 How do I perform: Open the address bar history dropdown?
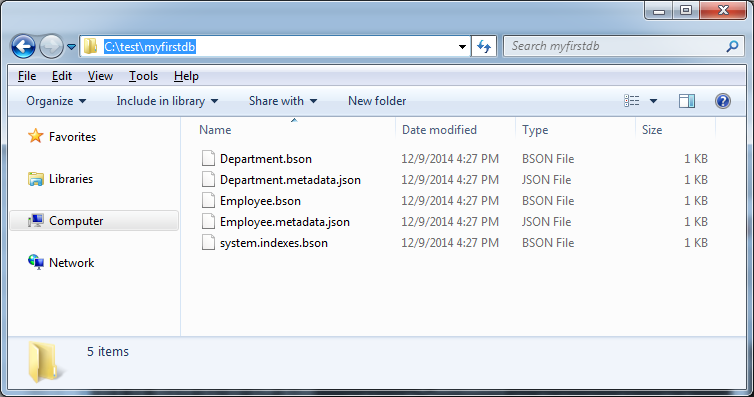click(x=462, y=47)
